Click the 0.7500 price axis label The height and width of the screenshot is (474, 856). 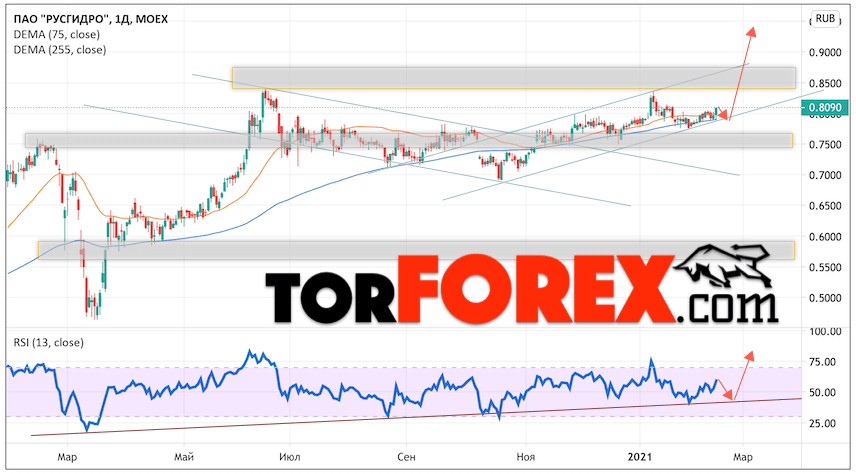pos(824,145)
